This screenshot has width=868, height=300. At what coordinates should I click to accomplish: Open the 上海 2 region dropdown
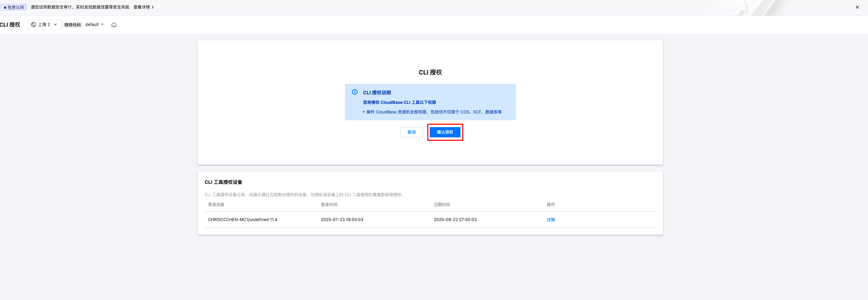click(44, 25)
